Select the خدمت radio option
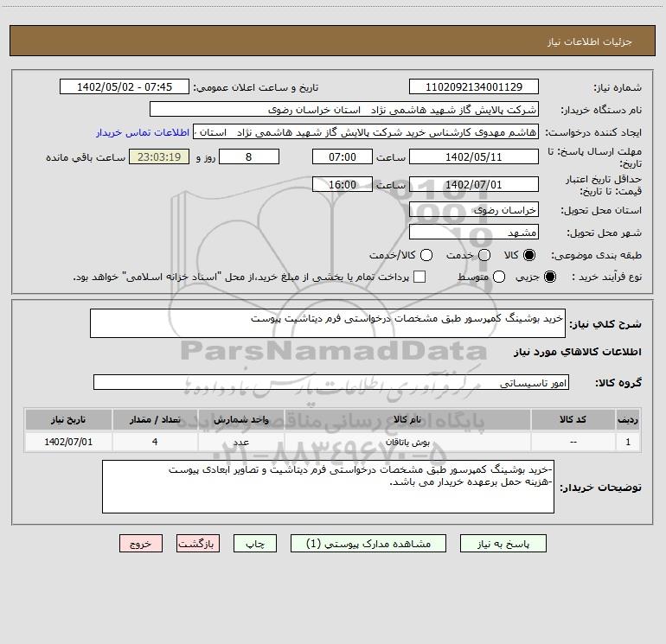 [483, 255]
